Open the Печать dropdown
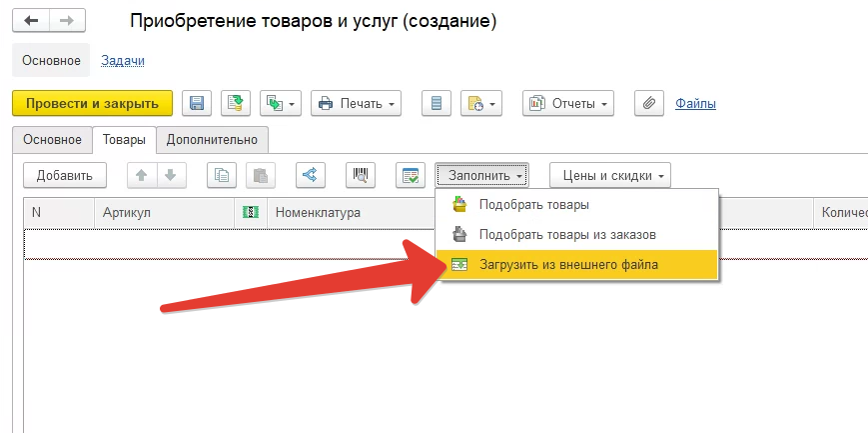 tap(356, 103)
